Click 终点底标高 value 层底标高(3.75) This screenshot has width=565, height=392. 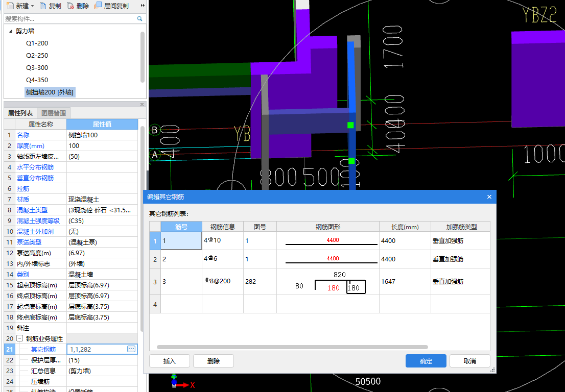coord(102,317)
